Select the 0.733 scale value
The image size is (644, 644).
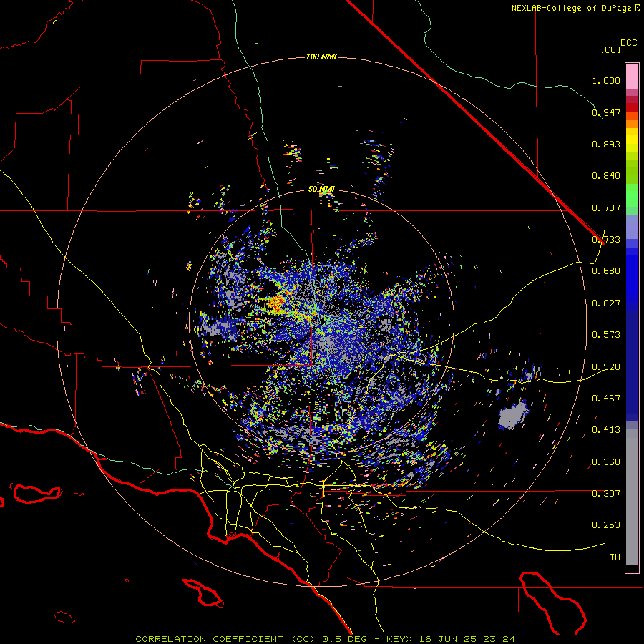[606, 240]
